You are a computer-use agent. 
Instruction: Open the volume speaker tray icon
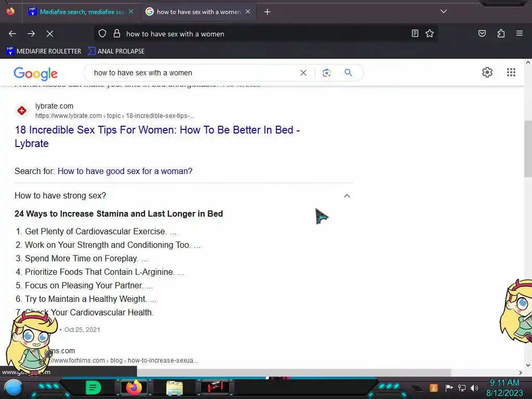click(x=474, y=388)
